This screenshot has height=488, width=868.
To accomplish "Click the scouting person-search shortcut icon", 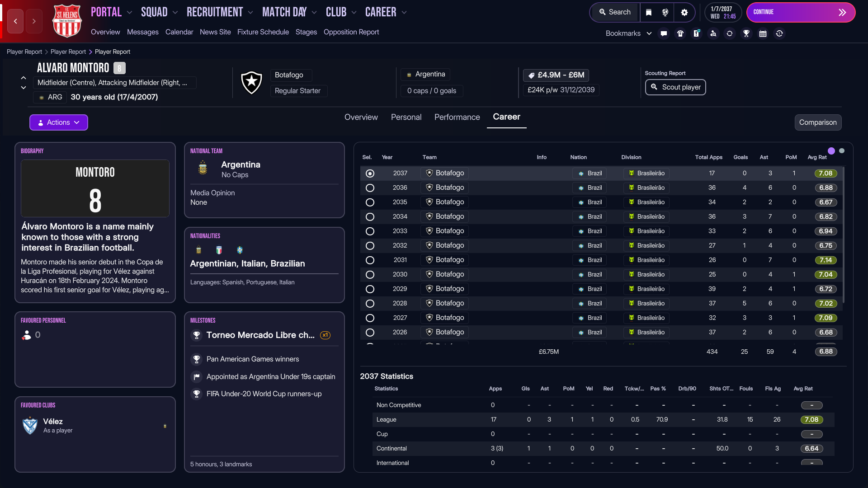I will tap(713, 33).
